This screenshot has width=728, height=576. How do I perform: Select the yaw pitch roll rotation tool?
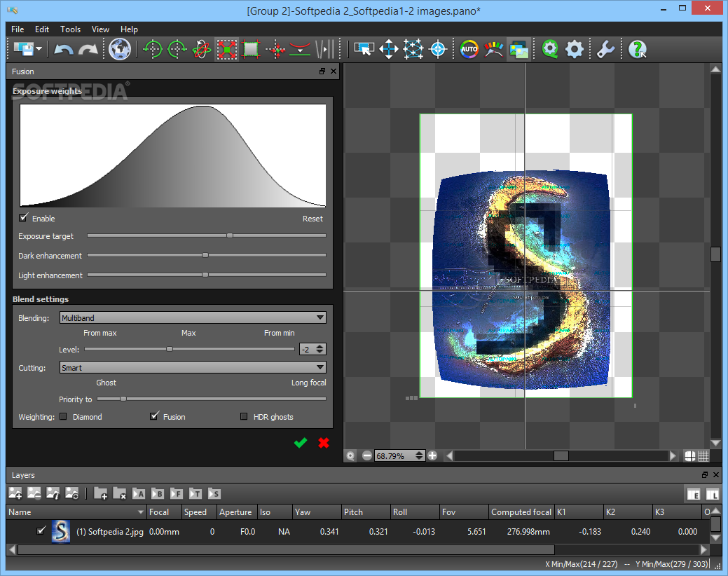click(202, 49)
